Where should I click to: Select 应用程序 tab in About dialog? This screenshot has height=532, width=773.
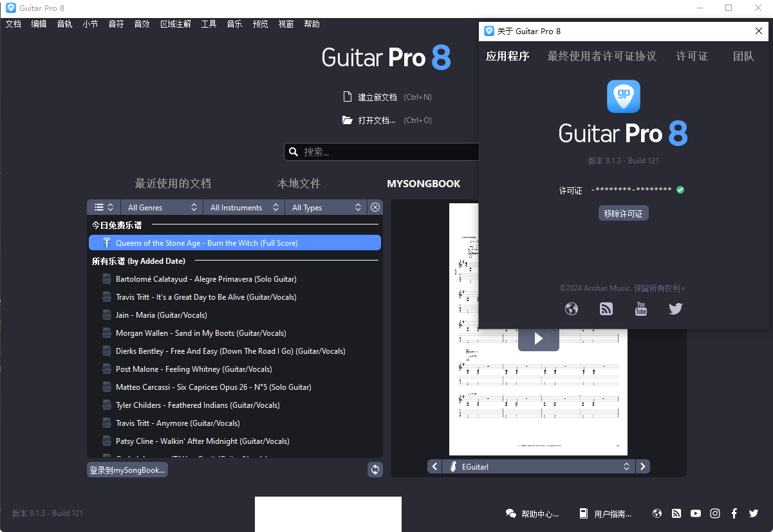click(508, 56)
